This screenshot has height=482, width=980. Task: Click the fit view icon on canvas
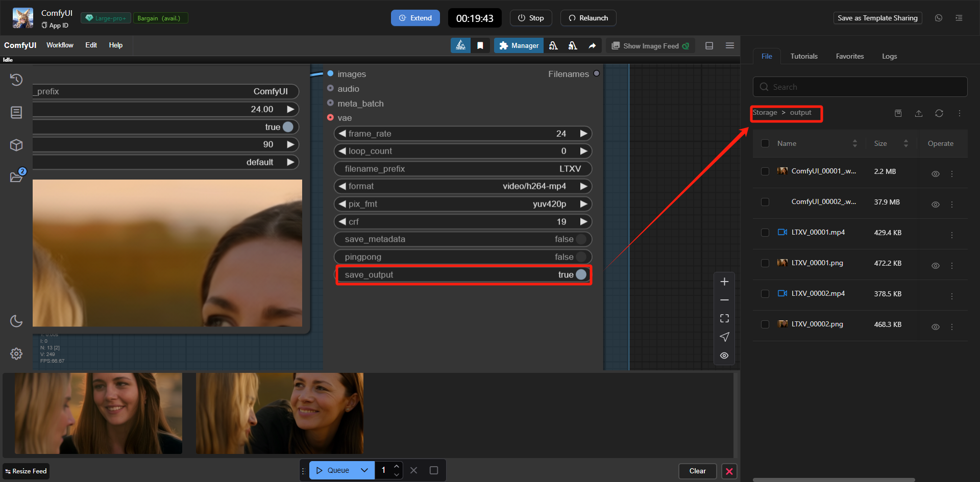pyautogui.click(x=724, y=318)
